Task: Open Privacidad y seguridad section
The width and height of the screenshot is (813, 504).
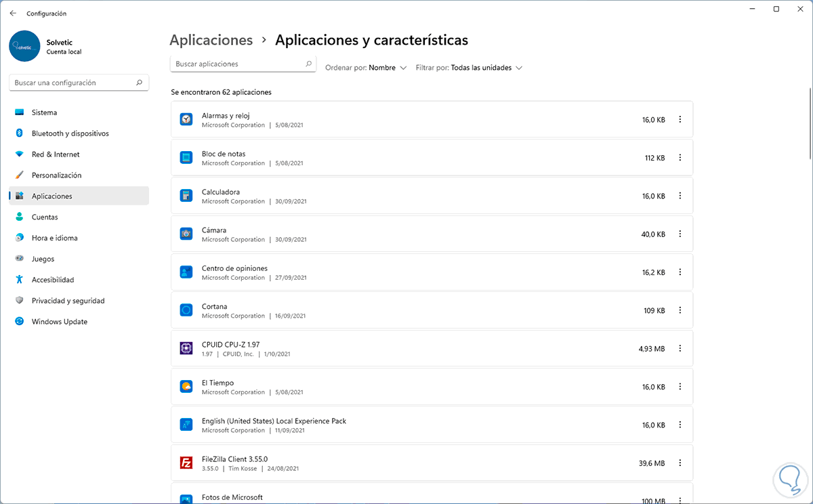Action: coord(79,301)
